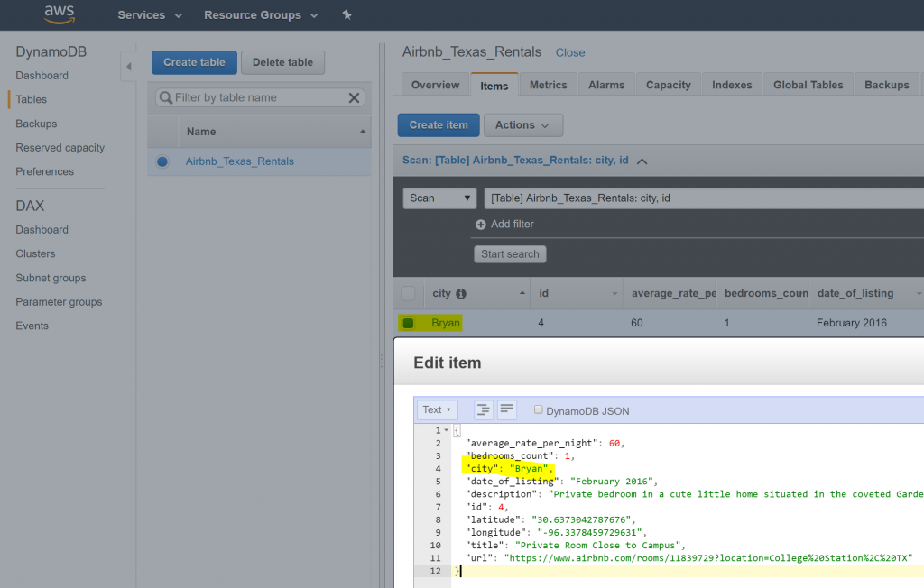Open the Services dropdown menu

click(x=150, y=15)
